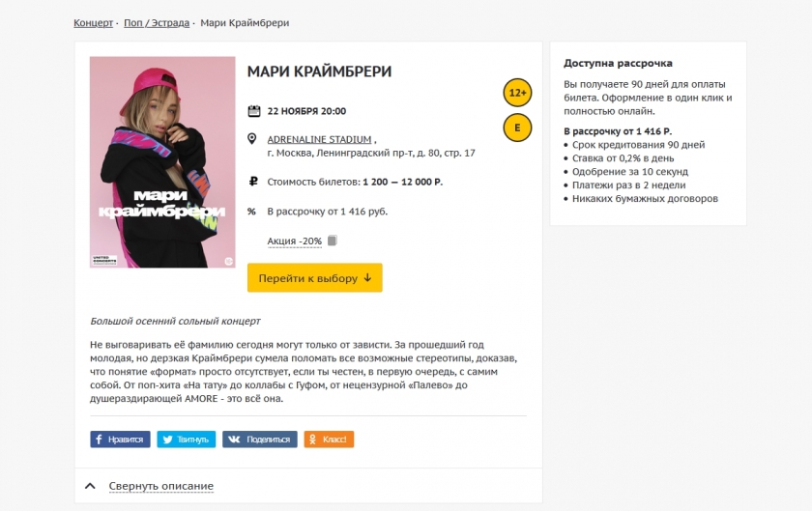Screen dimensions: 812x511
Task: Click the calendar icon beside the date
Action: 254,111
